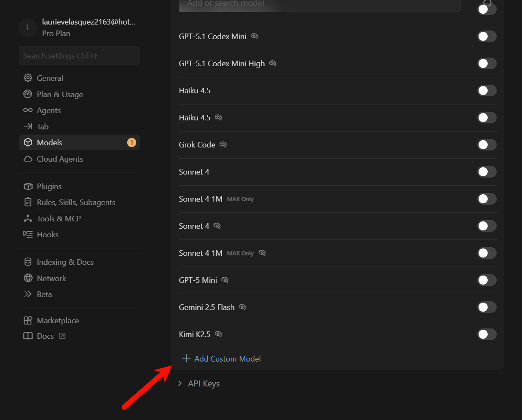Image resolution: width=522 pixels, height=420 pixels.
Task: Click the brain icon next to Grok Code
Action: coord(223,144)
